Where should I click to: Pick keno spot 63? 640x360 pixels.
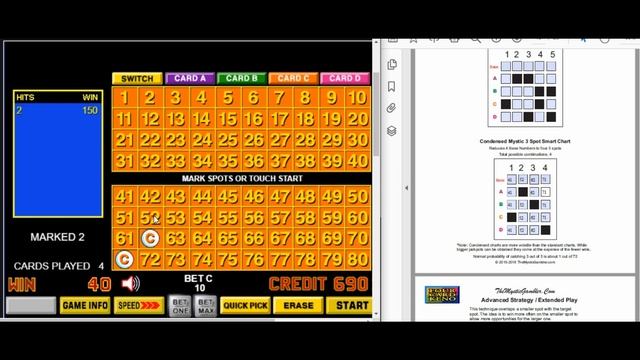pyautogui.click(x=176, y=238)
